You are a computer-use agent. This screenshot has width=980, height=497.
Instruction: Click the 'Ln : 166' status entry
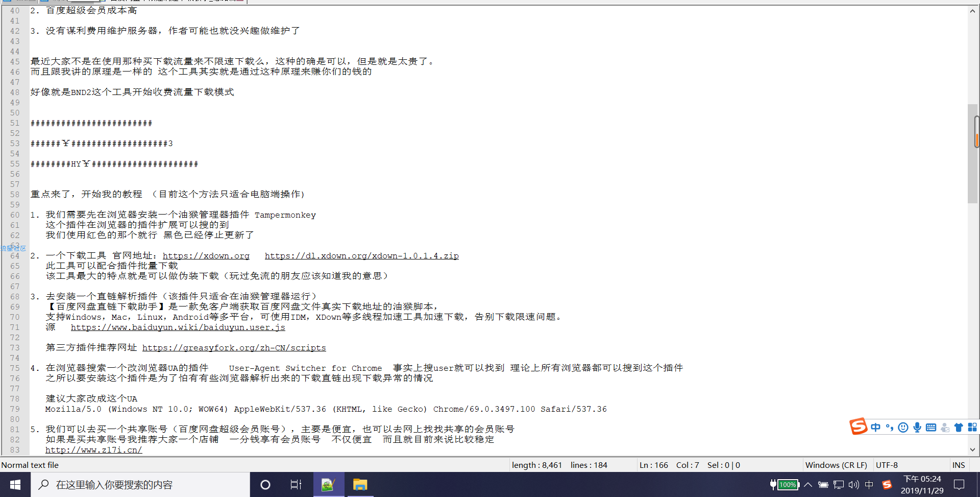click(x=654, y=465)
